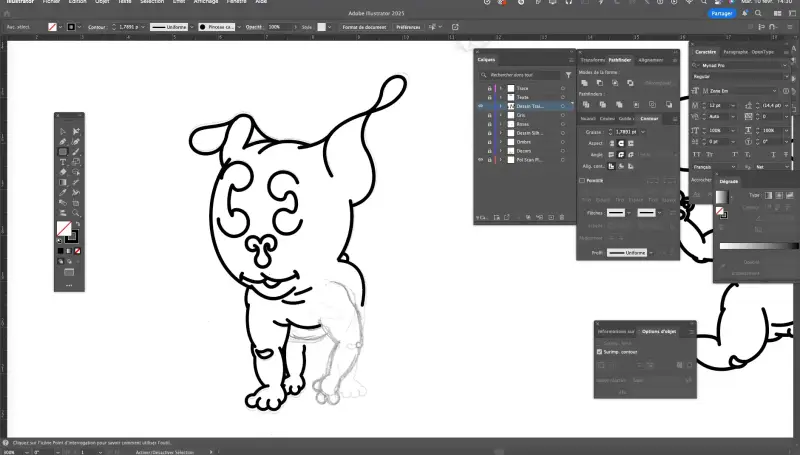The width and height of the screenshot is (800, 455).
Task: Switch to the Alignement tab
Action: [x=650, y=60]
